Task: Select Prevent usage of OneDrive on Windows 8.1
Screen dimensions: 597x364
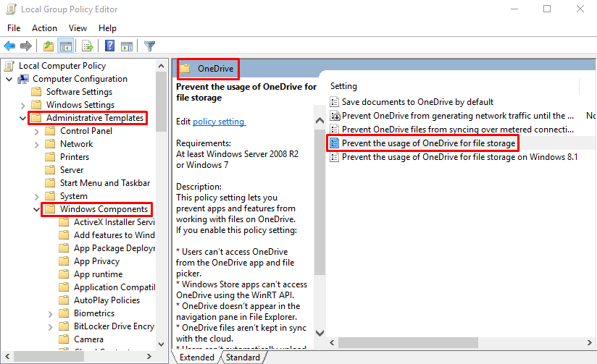Action: click(459, 157)
